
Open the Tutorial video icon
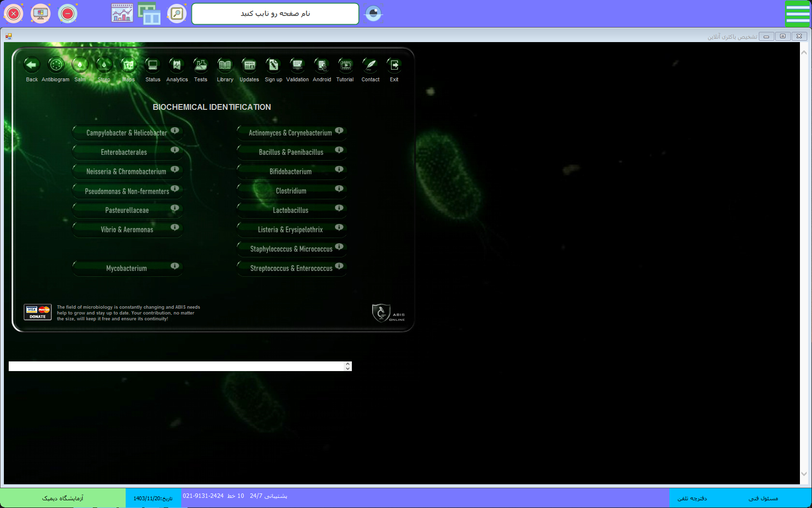[x=345, y=65]
